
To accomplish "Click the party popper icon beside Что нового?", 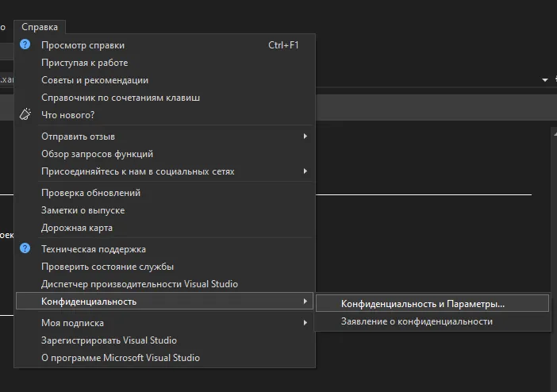I will click(x=25, y=114).
